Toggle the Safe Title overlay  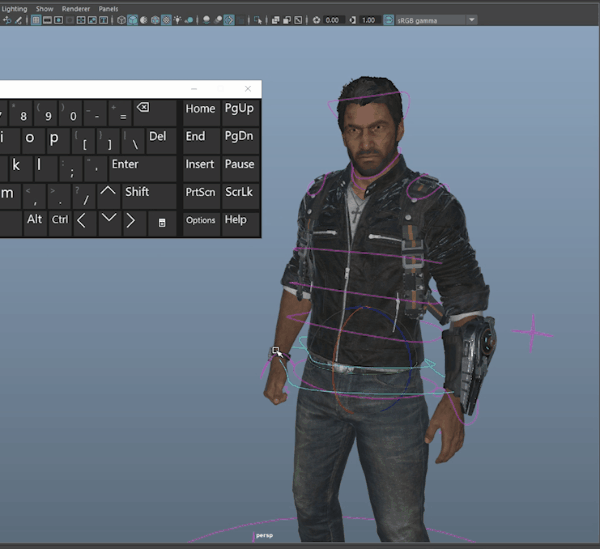[103, 20]
